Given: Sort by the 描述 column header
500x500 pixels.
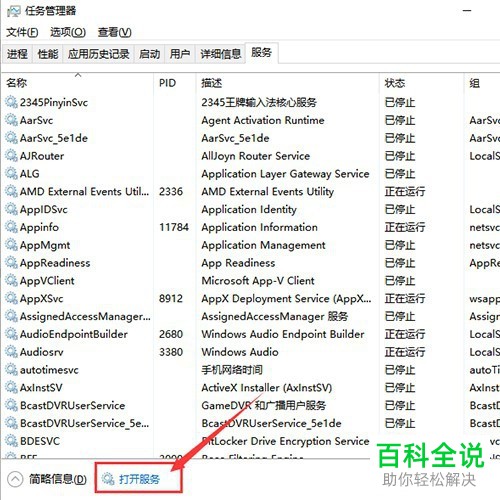Looking at the screenshot, I should tap(288, 83).
